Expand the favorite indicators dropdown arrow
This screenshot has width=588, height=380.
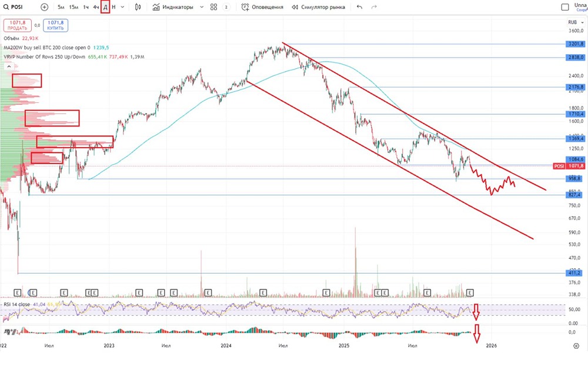coord(202,6)
